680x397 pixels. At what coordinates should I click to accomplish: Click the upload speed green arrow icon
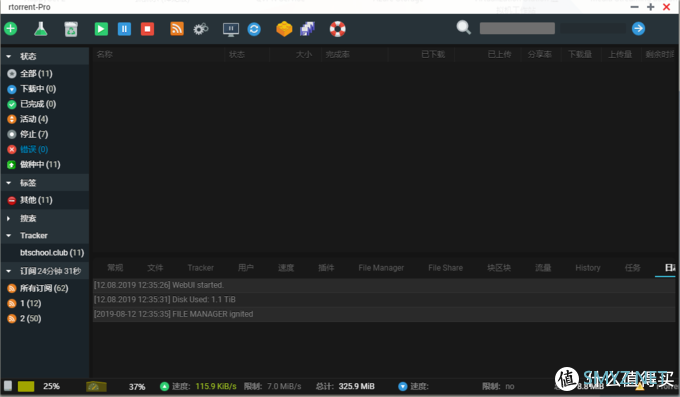(x=164, y=387)
